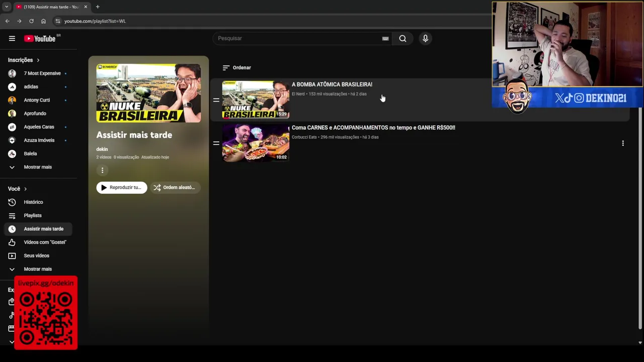644x362 pixels.
Task: Click Ordem aleatória shuffle button
Action: pos(175,188)
